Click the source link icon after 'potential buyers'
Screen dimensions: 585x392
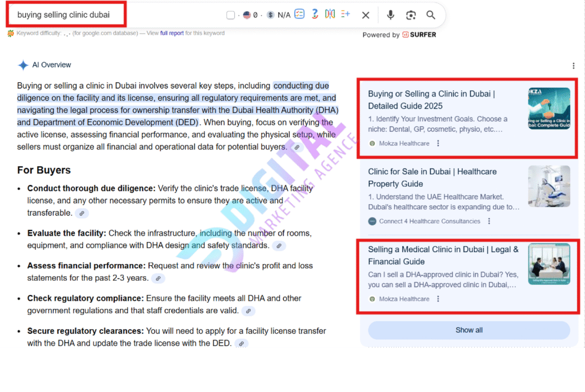point(296,147)
